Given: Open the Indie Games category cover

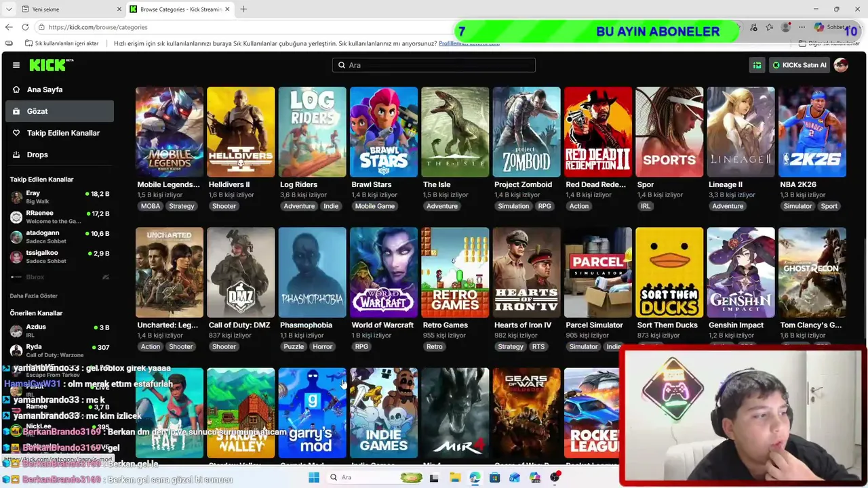Looking at the screenshot, I should [x=384, y=413].
